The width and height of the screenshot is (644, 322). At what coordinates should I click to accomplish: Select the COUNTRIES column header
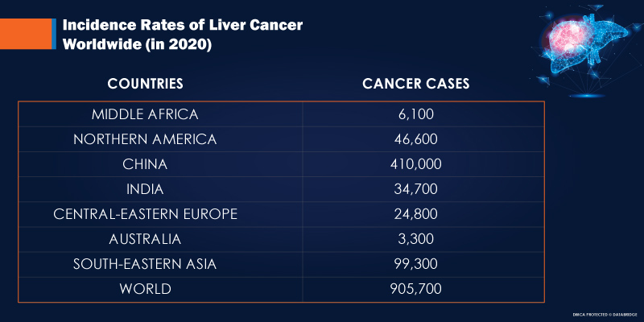[x=145, y=84]
